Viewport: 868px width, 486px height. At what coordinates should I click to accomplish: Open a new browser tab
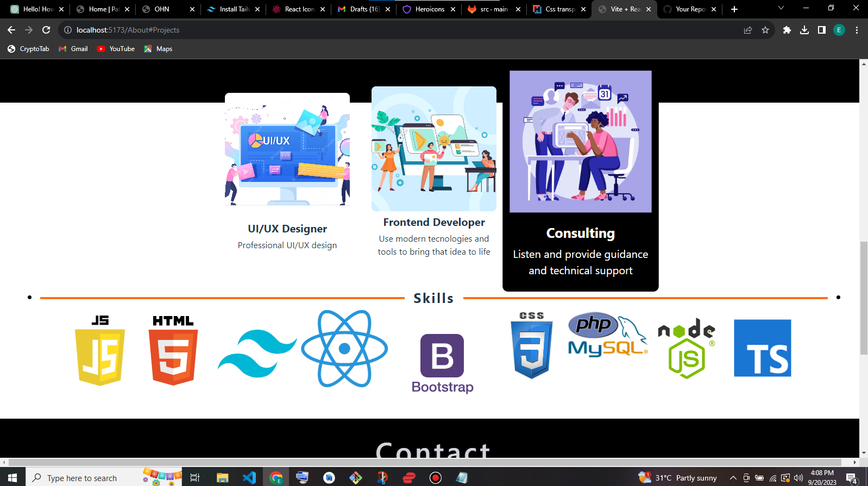click(734, 9)
